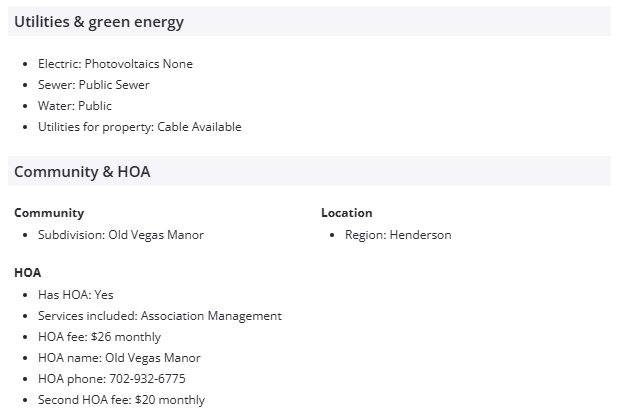Click the HOA fee: $26 monthly entry
This screenshot has width=640, height=417.
click(99, 337)
